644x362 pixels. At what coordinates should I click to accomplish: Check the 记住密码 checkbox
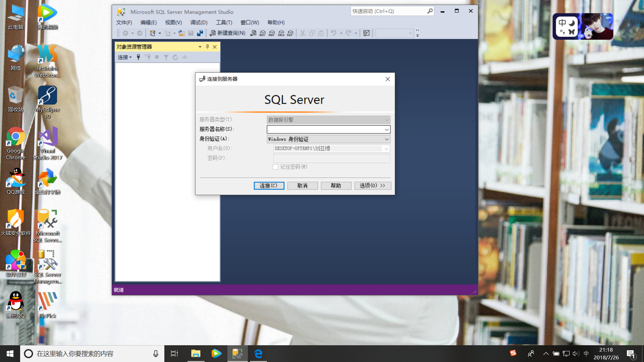pyautogui.click(x=276, y=167)
